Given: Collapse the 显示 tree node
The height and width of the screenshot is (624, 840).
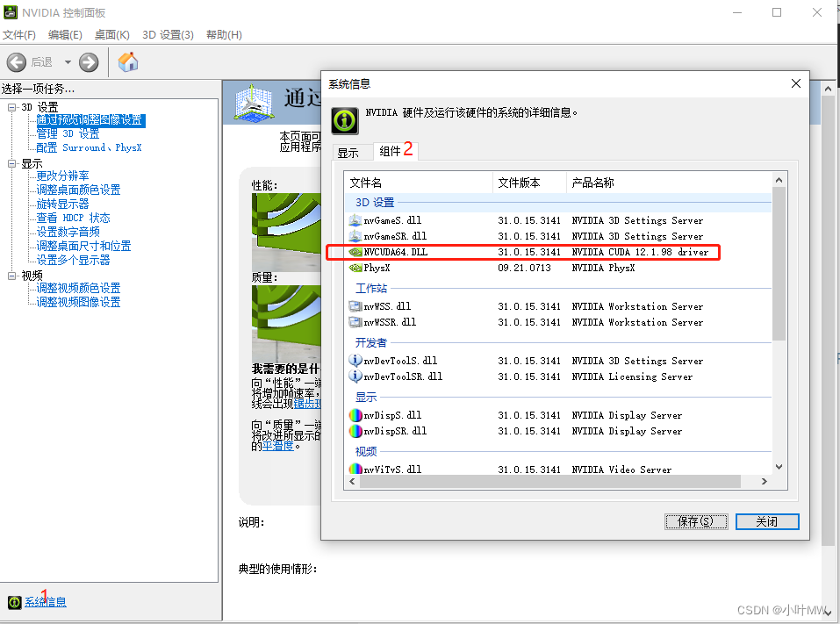Looking at the screenshot, I should tap(11, 164).
